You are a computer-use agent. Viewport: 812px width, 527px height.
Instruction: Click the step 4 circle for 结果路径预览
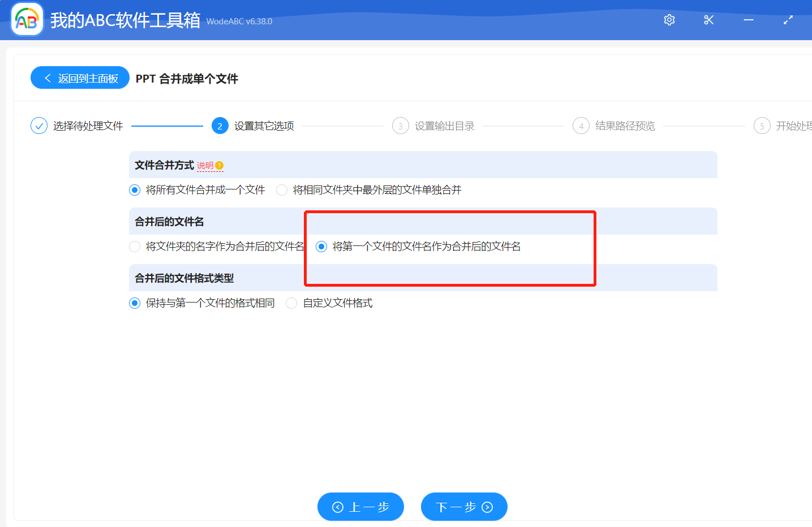(x=581, y=126)
